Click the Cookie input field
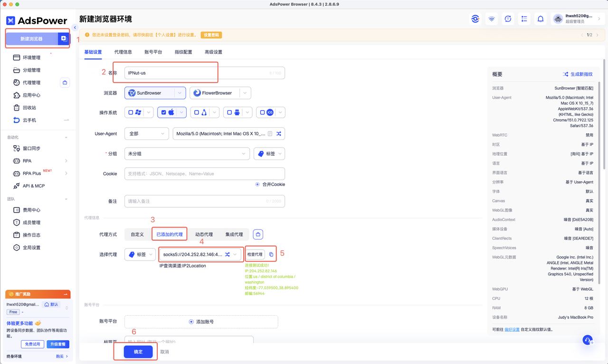The height and width of the screenshot is (364, 608). (205, 174)
